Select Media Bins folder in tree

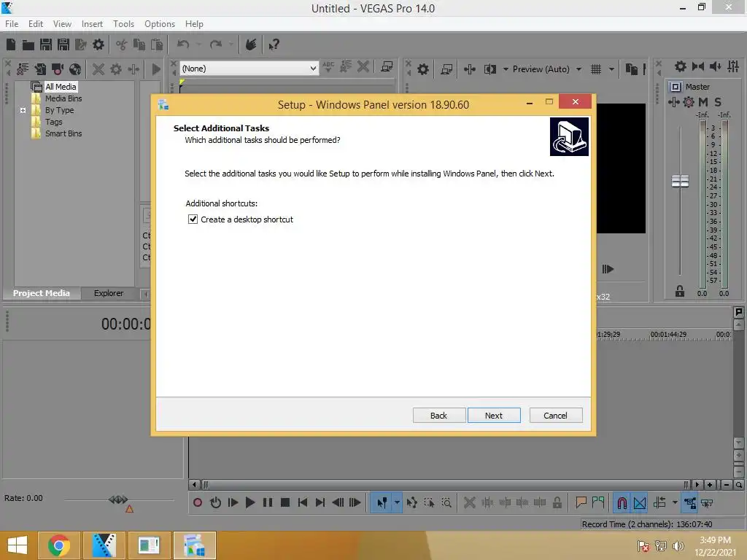(x=63, y=98)
